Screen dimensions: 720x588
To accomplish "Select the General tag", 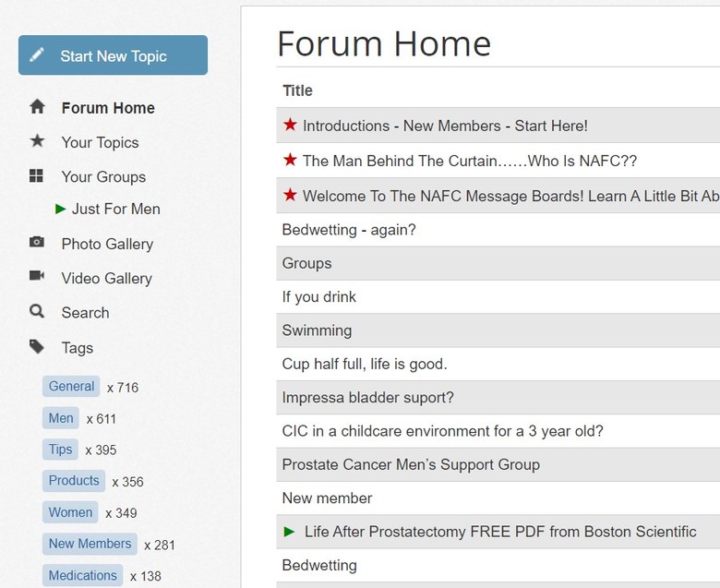I will (x=71, y=387).
